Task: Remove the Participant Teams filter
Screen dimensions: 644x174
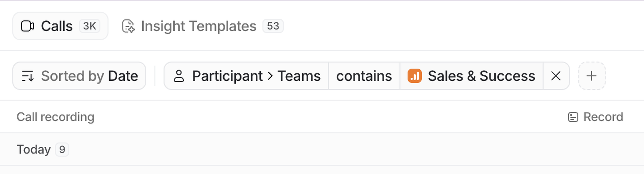Action: click(x=556, y=76)
